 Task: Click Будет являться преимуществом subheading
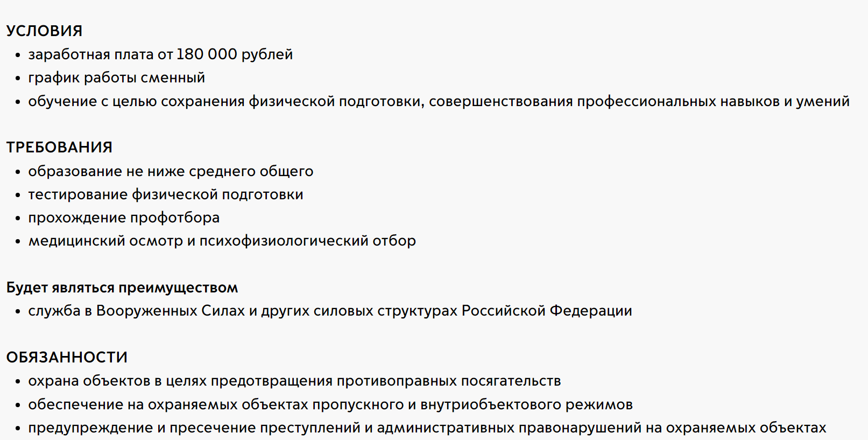(122, 288)
